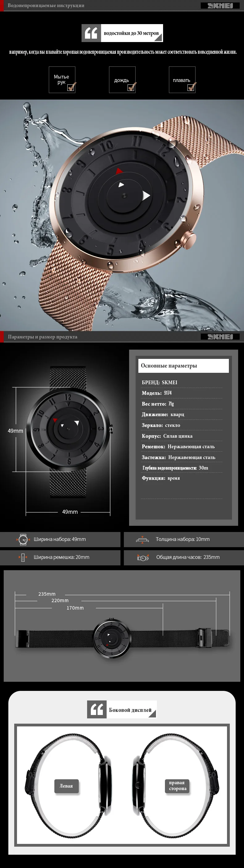The width and height of the screenshot is (244, 868).
Task: Select the Функция: время row
Action: pyautogui.click(x=182, y=478)
